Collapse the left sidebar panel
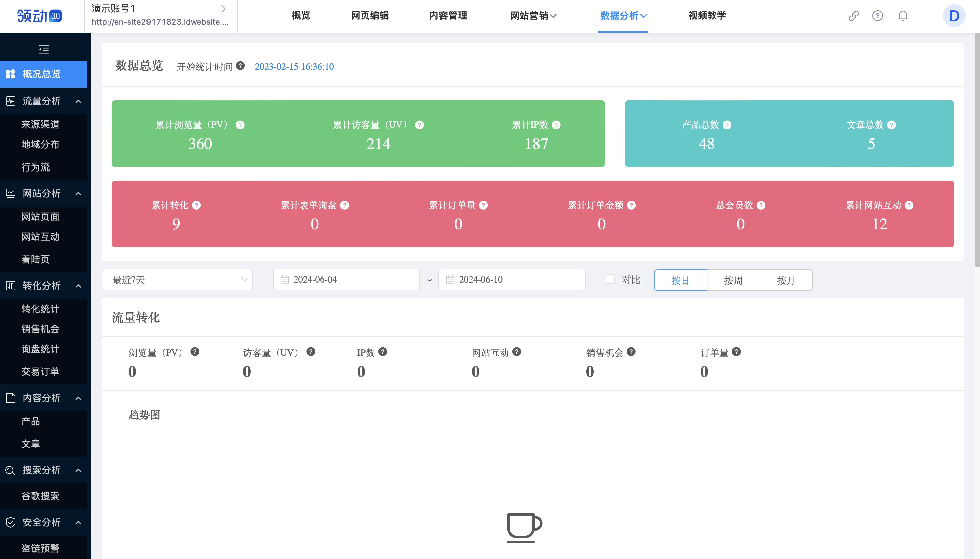Image resolution: width=980 pixels, height=559 pixels. pyautogui.click(x=44, y=50)
